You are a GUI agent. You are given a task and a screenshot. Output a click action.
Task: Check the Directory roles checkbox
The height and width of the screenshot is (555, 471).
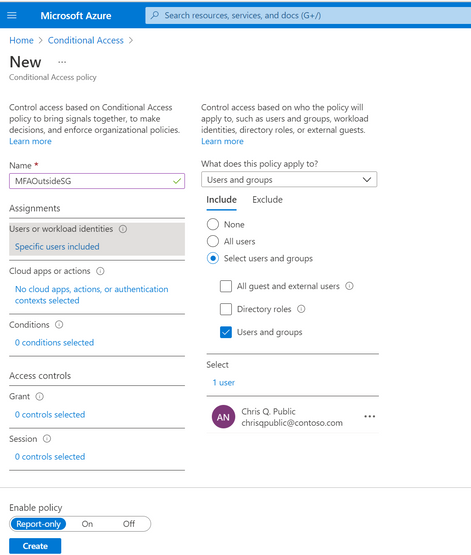coord(226,309)
